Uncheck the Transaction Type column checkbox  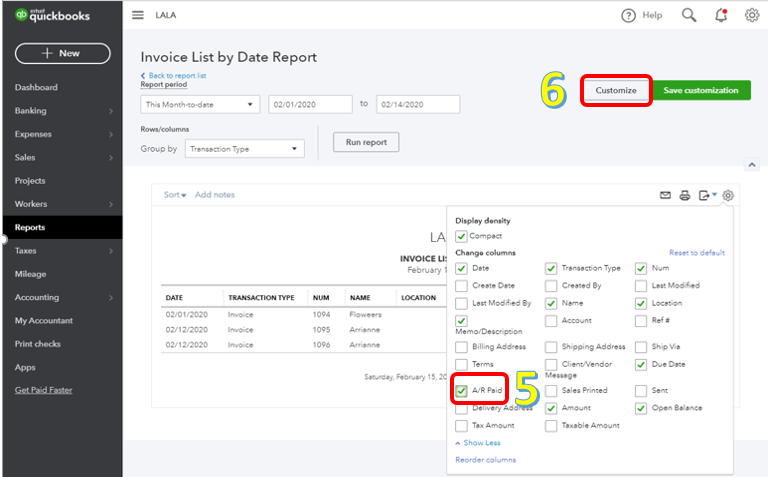[x=551, y=268]
